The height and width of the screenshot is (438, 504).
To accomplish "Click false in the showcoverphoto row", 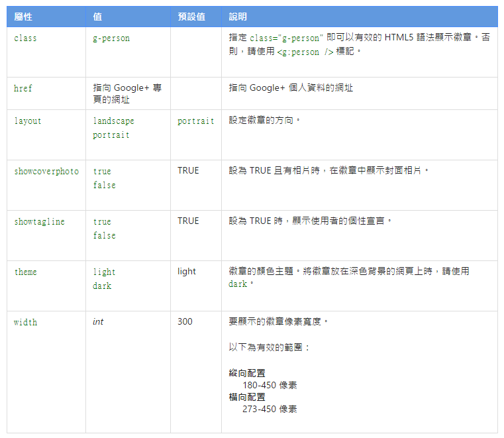I will point(104,186).
